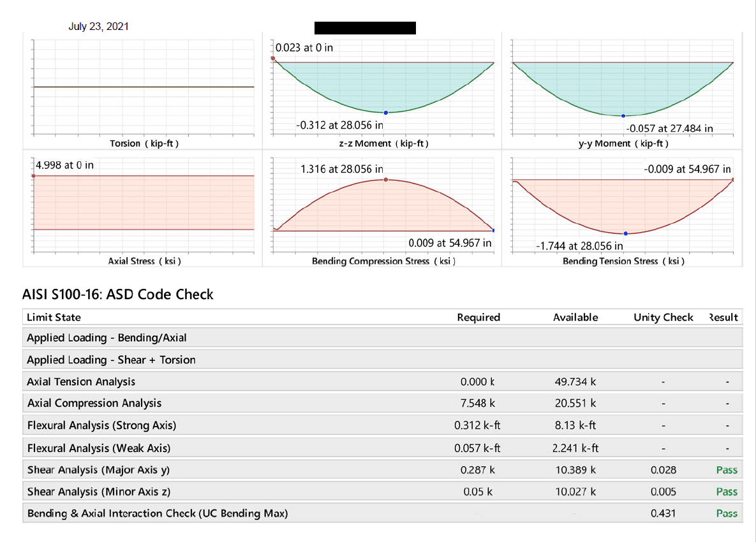The height and width of the screenshot is (542, 756).
Task: Click the AISI S100-16: ASD Code Check heading
Action: click(118, 295)
